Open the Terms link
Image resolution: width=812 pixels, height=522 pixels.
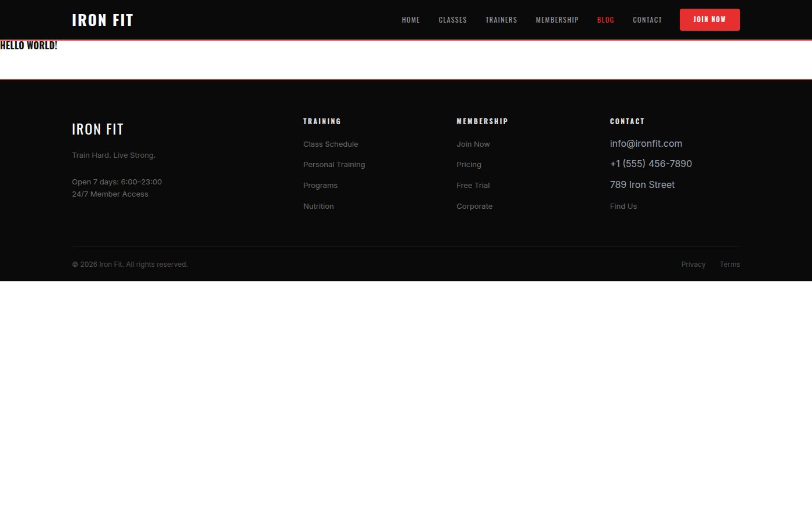[x=730, y=264]
